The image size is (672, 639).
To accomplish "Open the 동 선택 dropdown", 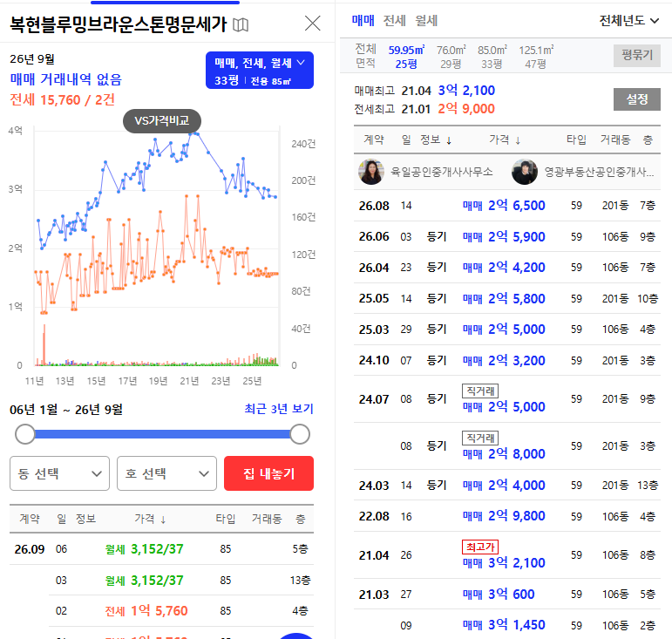I will coord(59,473).
